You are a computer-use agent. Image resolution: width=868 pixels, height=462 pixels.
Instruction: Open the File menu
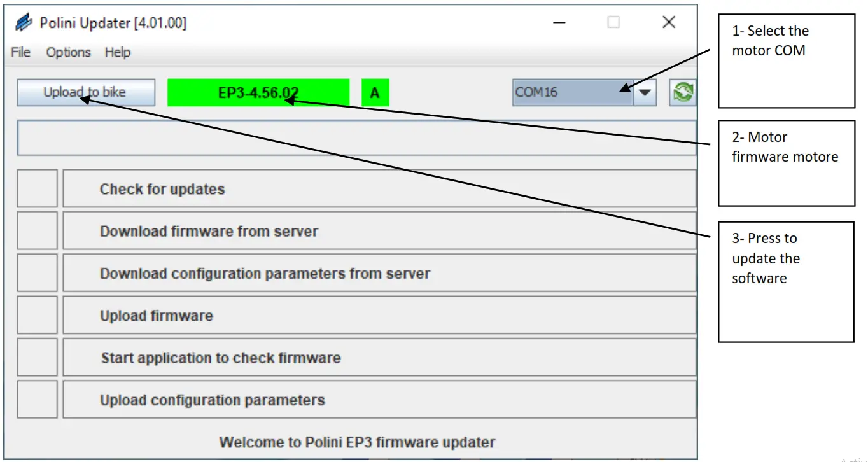(x=19, y=52)
